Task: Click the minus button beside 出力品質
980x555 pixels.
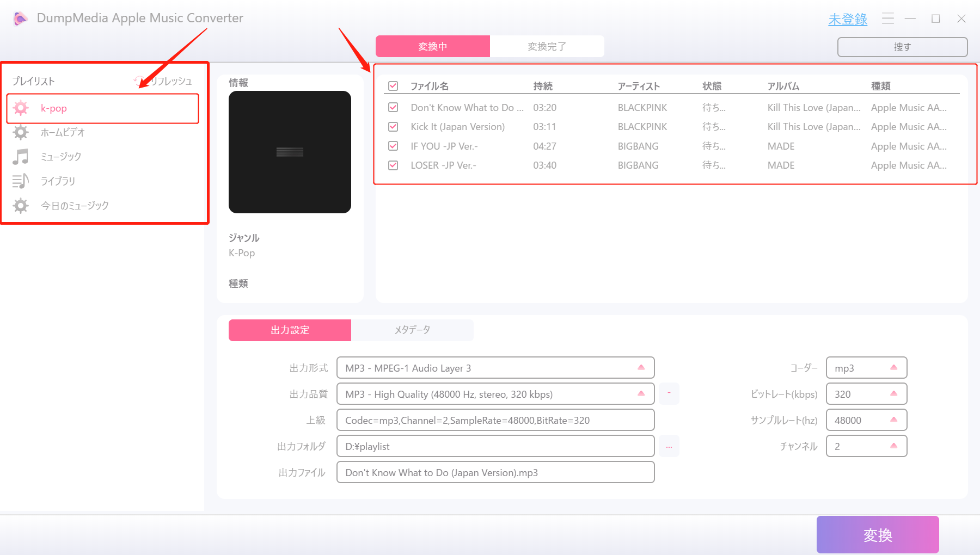Action: pyautogui.click(x=669, y=393)
